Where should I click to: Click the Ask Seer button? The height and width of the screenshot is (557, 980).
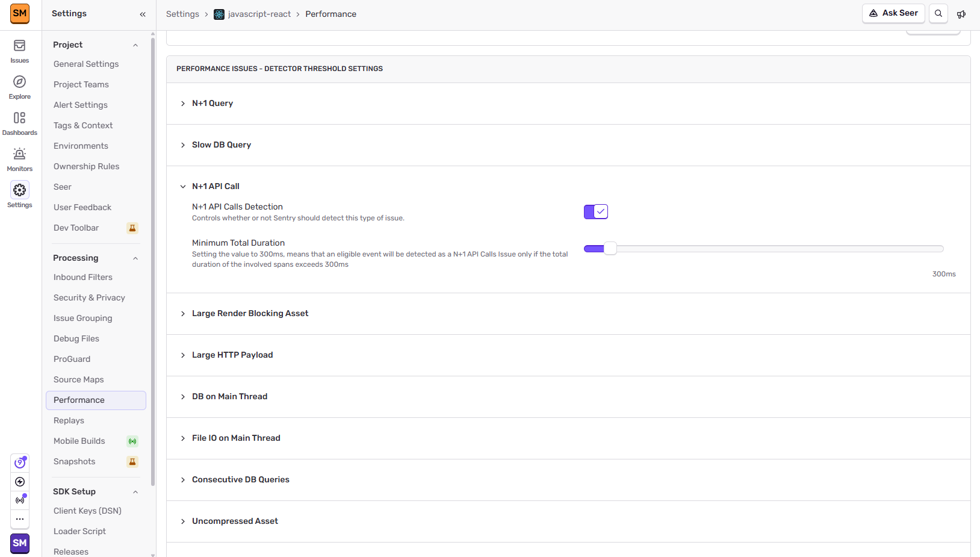(893, 13)
